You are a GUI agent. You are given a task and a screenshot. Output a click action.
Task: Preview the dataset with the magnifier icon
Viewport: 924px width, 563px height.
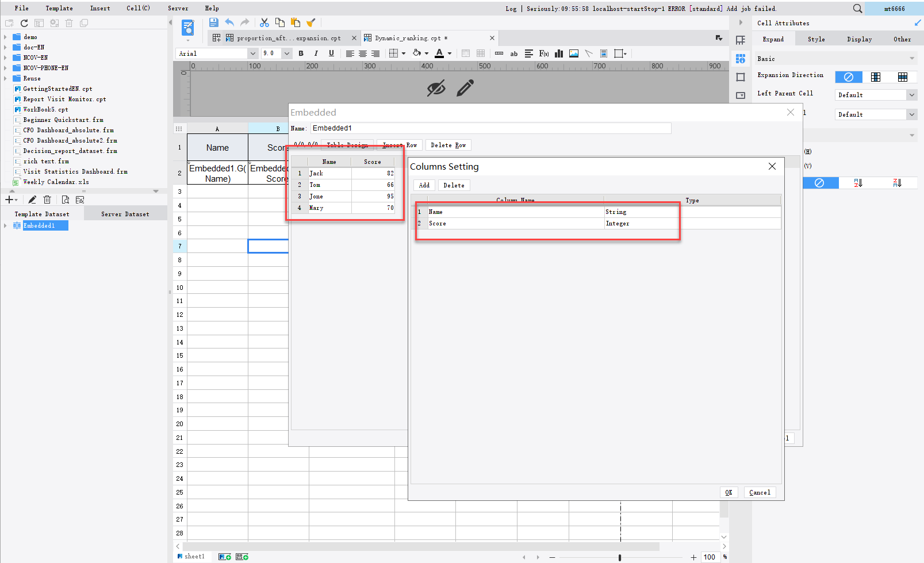pos(65,200)
